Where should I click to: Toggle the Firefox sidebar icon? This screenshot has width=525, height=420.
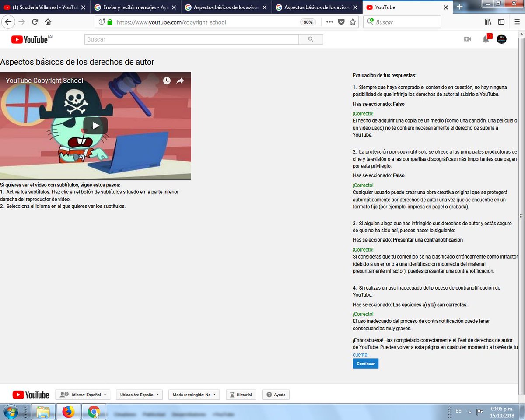(501, 22)
